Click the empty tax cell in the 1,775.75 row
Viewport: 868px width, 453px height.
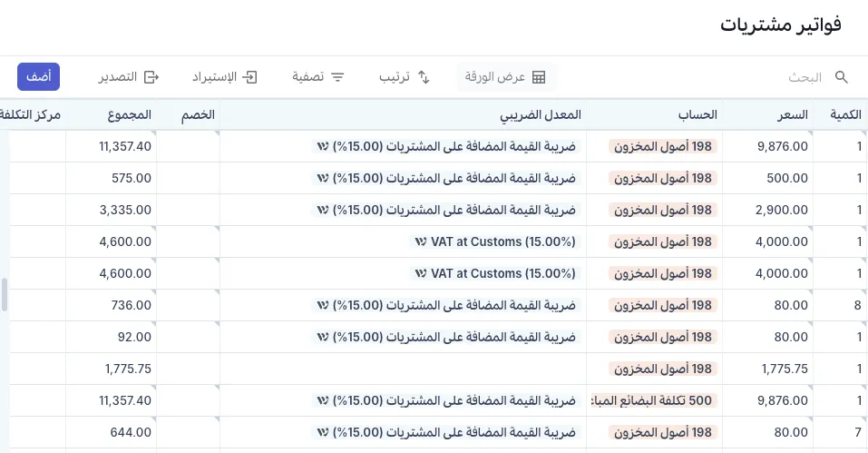(x=403, y=369)
